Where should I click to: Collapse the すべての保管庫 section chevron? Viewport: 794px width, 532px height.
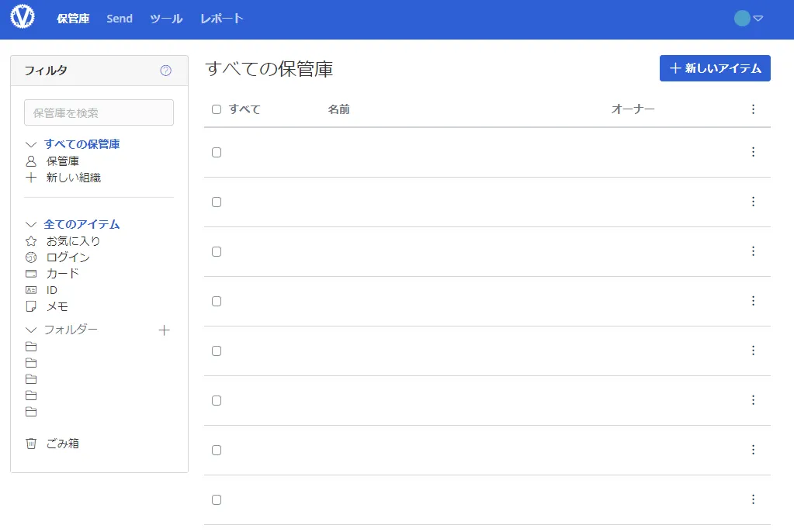click(31, 144)
